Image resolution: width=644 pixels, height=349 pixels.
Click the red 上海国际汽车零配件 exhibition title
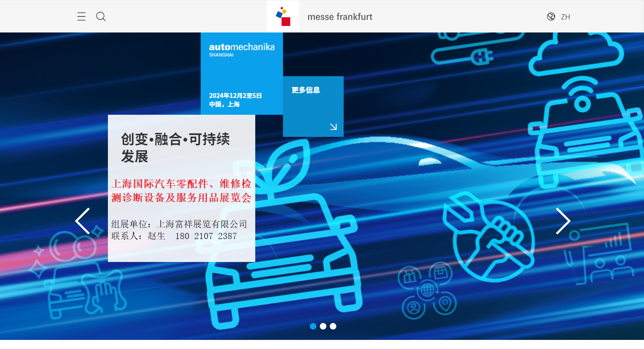pyautogui.click(x=181, y=191)
